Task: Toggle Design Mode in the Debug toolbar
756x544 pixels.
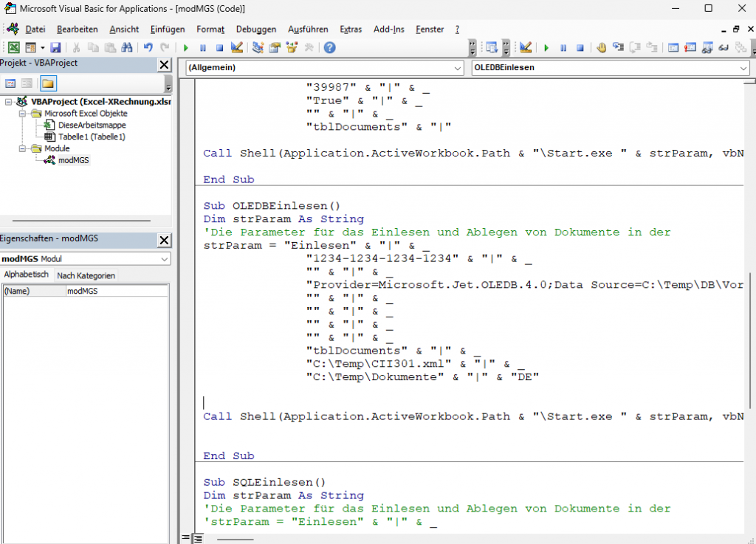Action: [526, 47]
